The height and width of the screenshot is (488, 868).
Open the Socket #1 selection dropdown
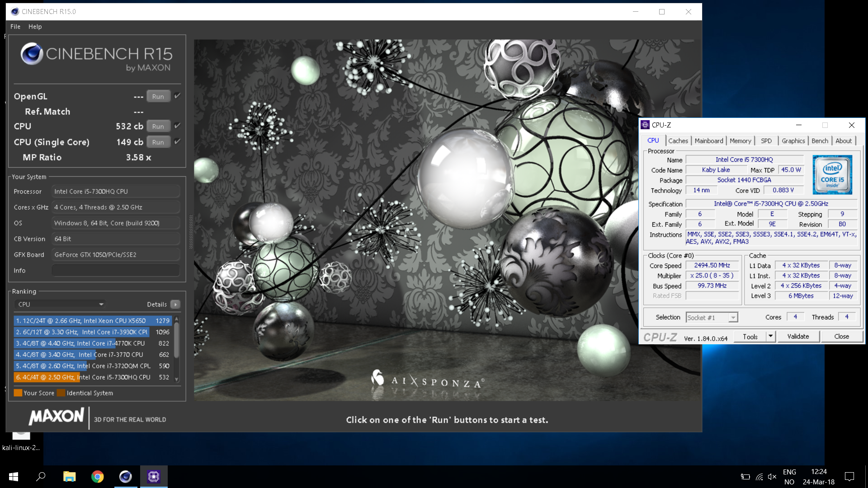click(x=712, y=318)
